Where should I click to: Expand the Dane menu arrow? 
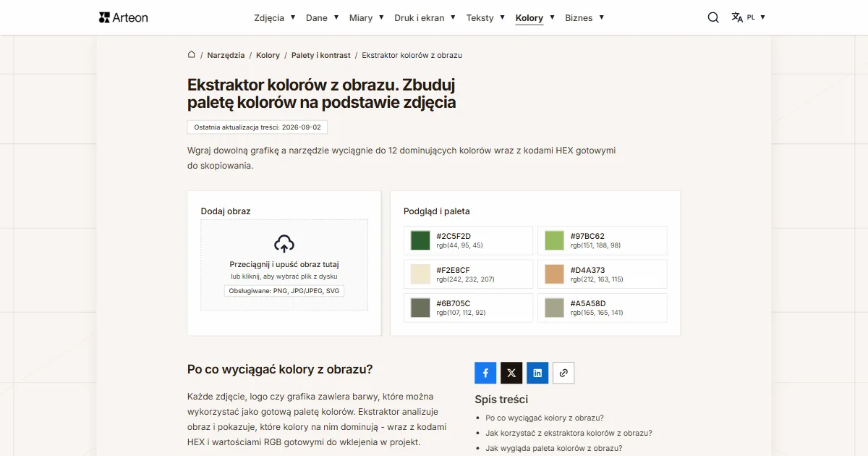[x=336, y=17]
